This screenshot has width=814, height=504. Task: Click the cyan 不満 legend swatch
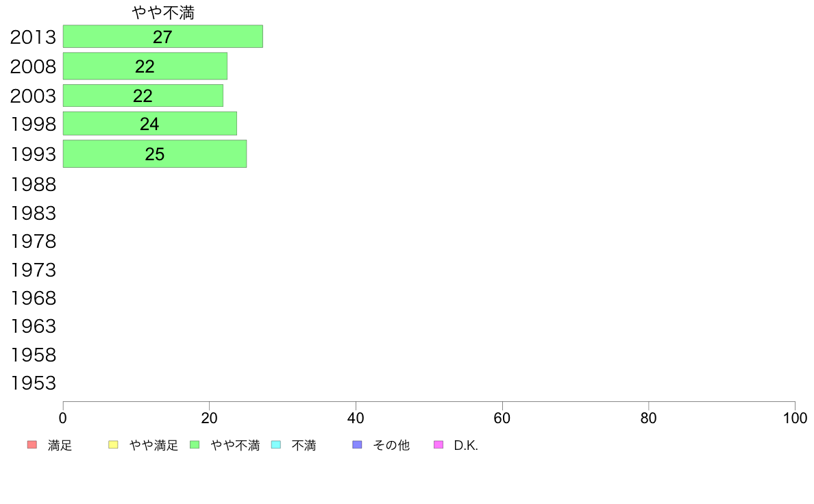[x=276, y=445]
